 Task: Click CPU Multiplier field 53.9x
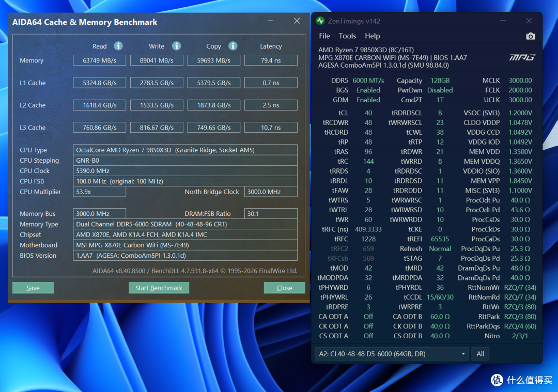[x=100, y=192]
